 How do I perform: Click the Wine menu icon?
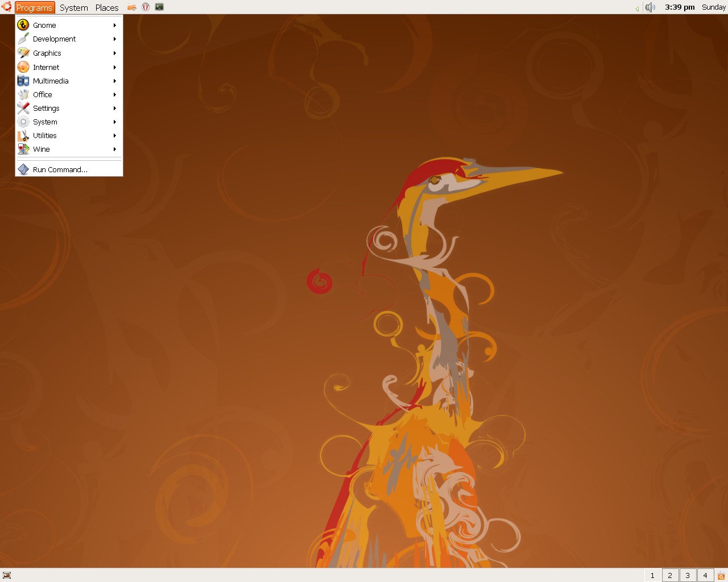pos(23,149)
